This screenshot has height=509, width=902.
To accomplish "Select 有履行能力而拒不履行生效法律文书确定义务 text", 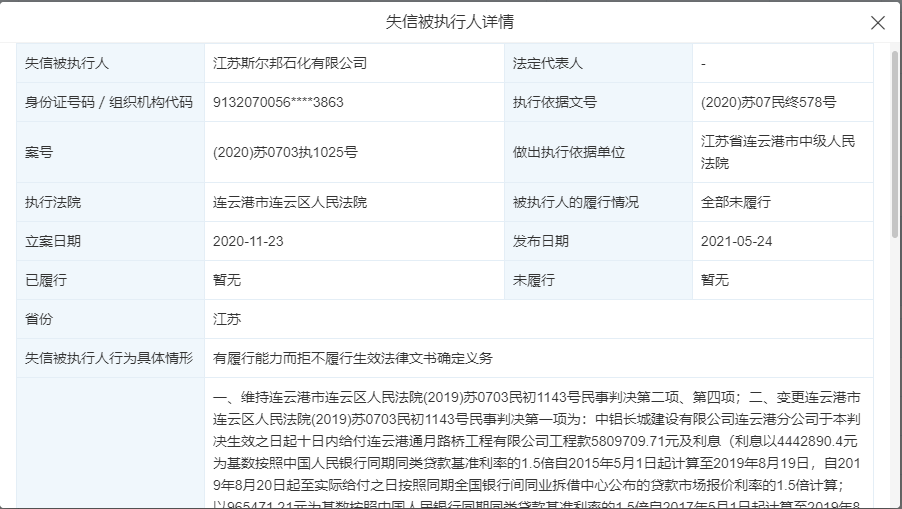I will pyautogui.click(x=353, y=358).
